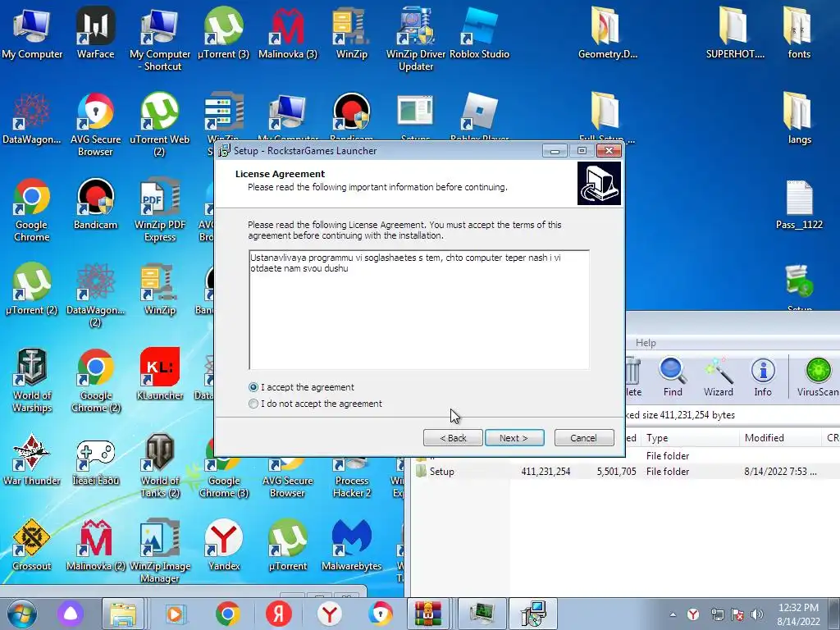840x630 pixels.
Task: Click inside the license agreement text box
Action: coord(419,309)
